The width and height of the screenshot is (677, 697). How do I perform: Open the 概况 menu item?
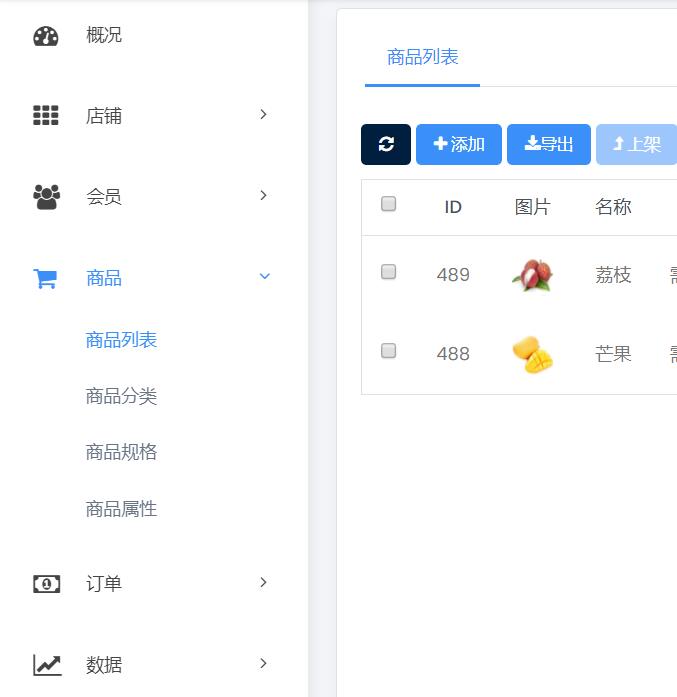click(x=104, y=35)
